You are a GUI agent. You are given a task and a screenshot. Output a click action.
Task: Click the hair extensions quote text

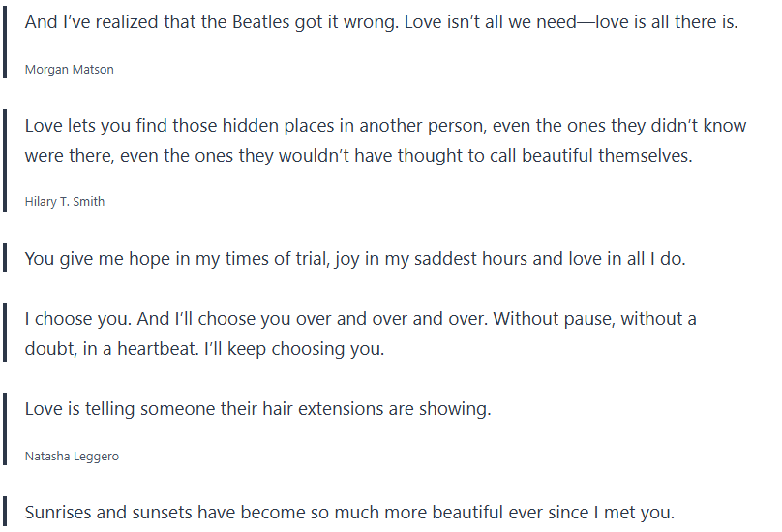(x=257, y=408)
